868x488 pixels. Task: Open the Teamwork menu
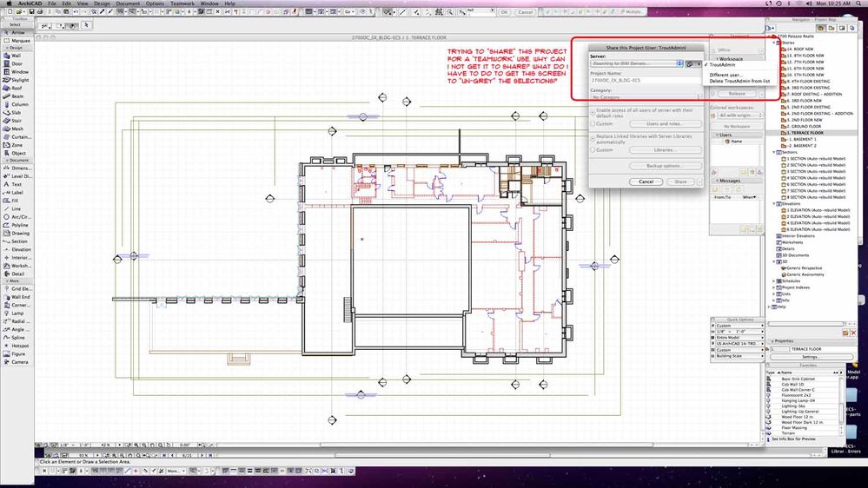click(x=182, y=3)
